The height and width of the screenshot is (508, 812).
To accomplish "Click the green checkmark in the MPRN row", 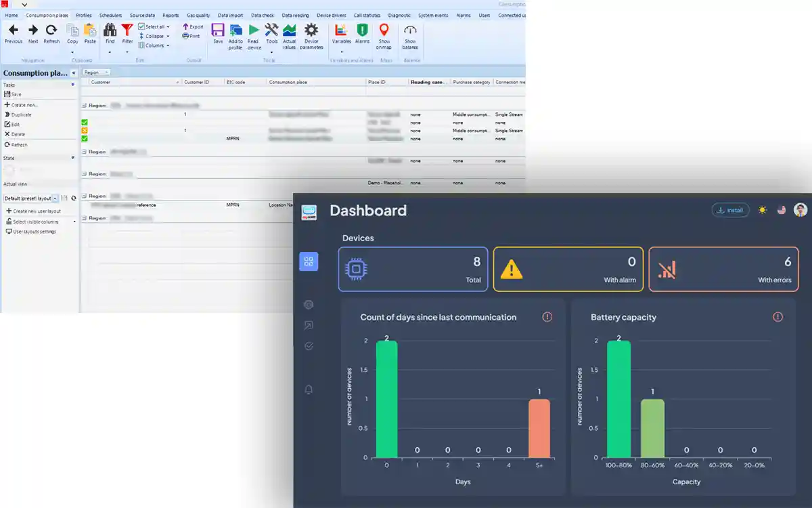I will pyautogui.click(x=85, y=138).
